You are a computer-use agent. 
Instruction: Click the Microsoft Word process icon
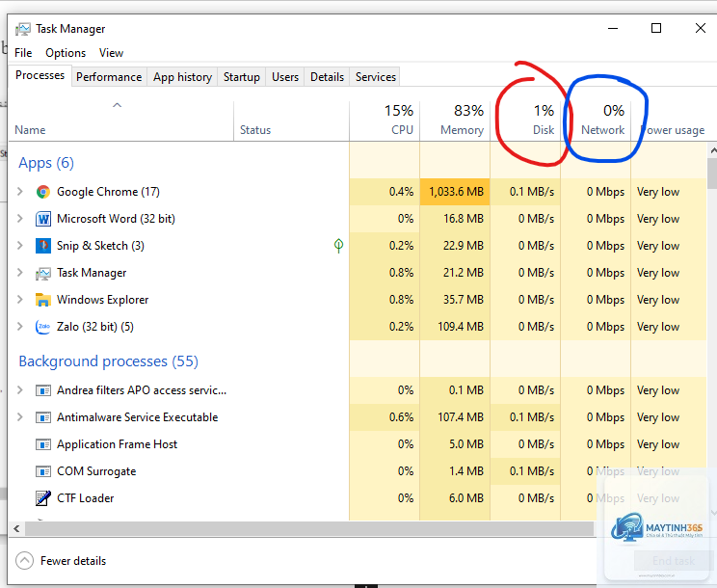coord(43,219)
